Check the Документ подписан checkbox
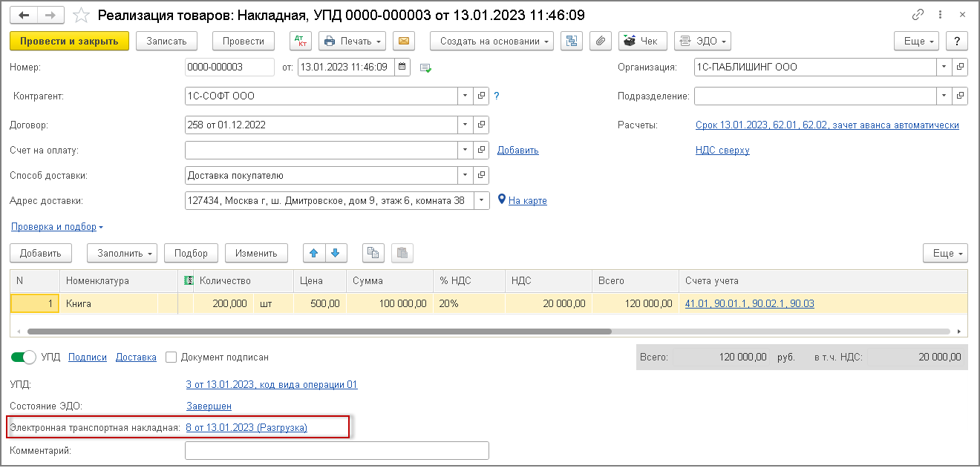Viewport: 980px width, 468px height. (171, 357)
